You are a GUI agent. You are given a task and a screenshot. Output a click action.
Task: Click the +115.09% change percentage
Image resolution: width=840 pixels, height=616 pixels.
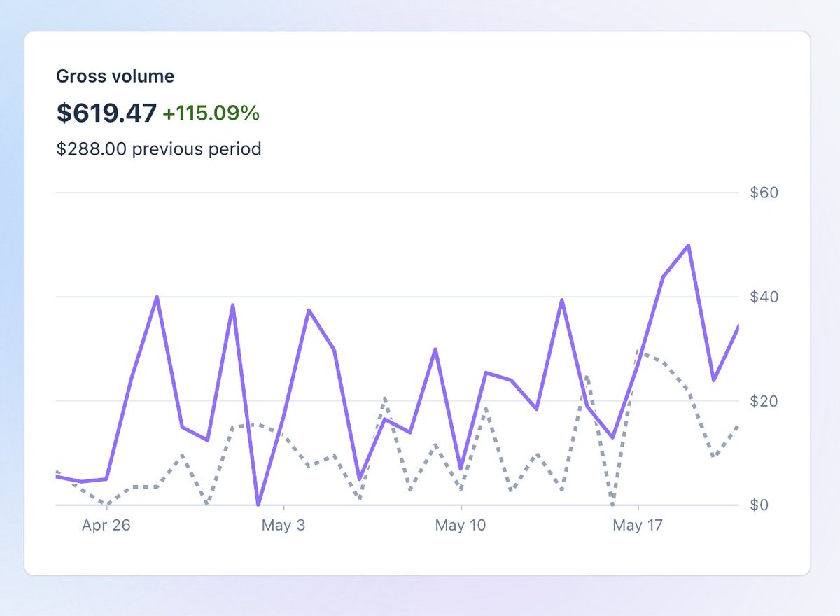coord(211,113)
